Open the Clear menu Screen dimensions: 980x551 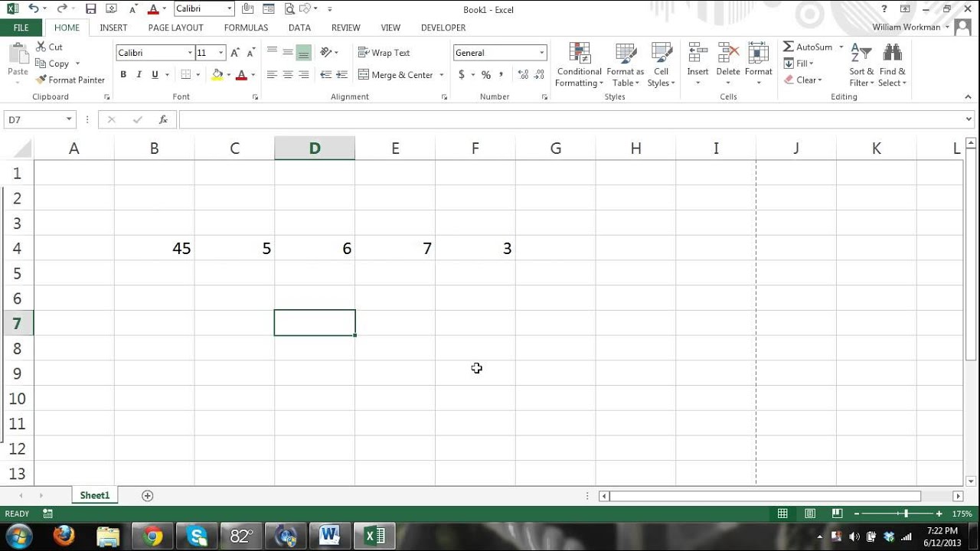click(802, 80)
